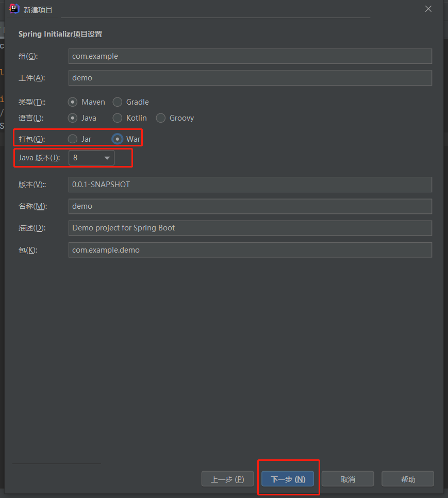This screenshot has height=498, width=448.
Task: Click the 名称 name field
Action: (250, 206)
